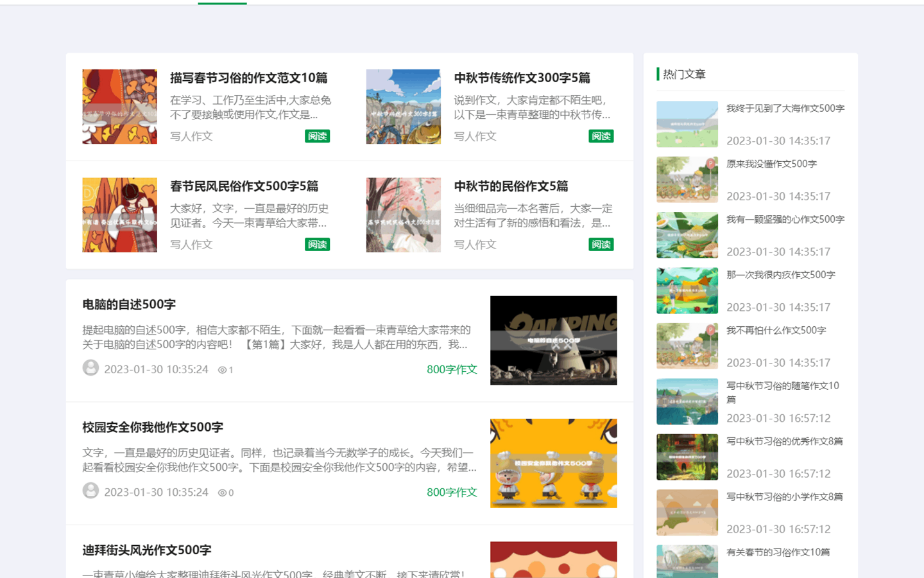Click 800字作文 category on 校园安全你我他作文500字

452,492
